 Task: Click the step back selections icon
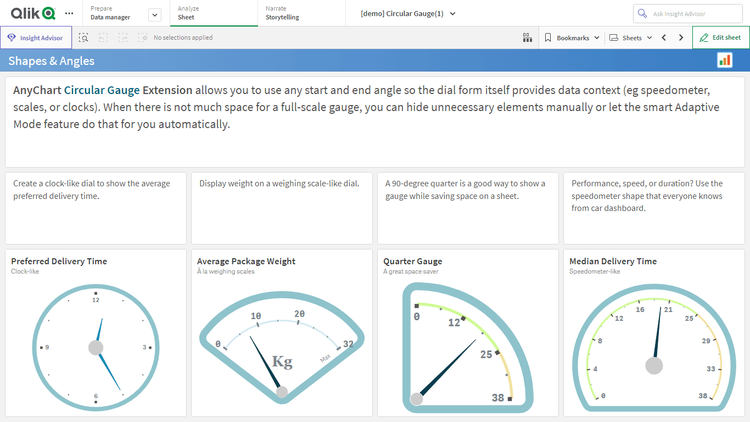pyautogui.click(x=102, y=37)
